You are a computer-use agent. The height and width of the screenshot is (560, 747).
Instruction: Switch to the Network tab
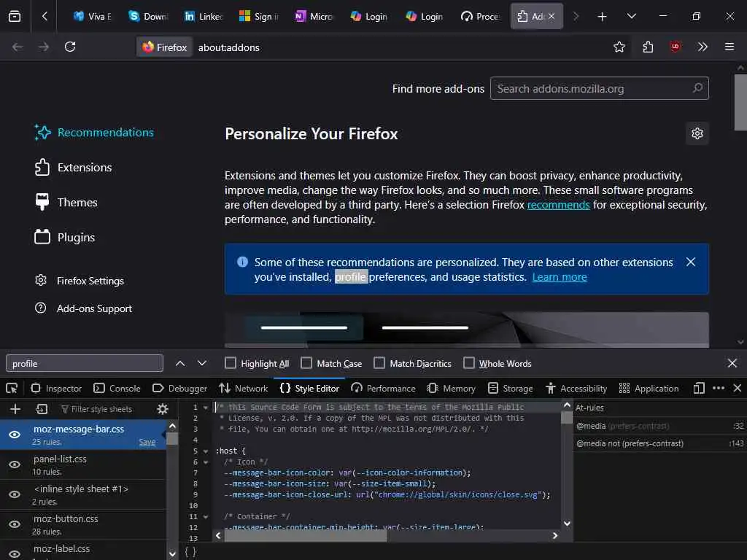244,388
